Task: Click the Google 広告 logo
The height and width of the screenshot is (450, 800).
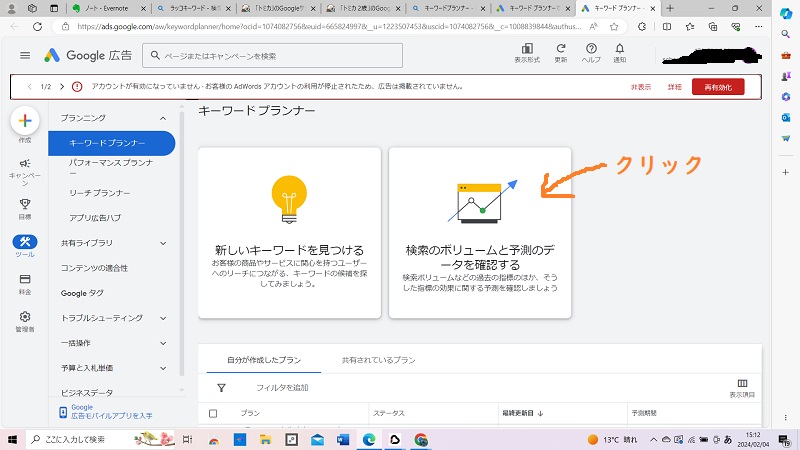Action: tap(88, 56)
